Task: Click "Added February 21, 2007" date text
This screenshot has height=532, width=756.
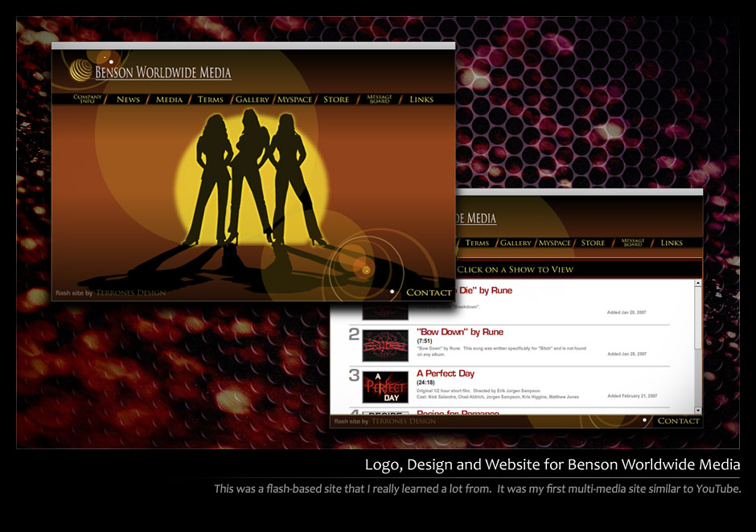Action: 632,395
